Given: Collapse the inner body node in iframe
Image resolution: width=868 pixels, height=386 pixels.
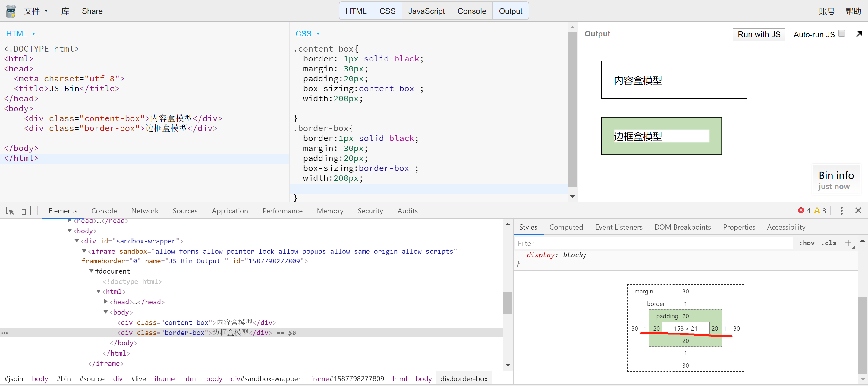Looking at the screenshot, I should [106, 312].
